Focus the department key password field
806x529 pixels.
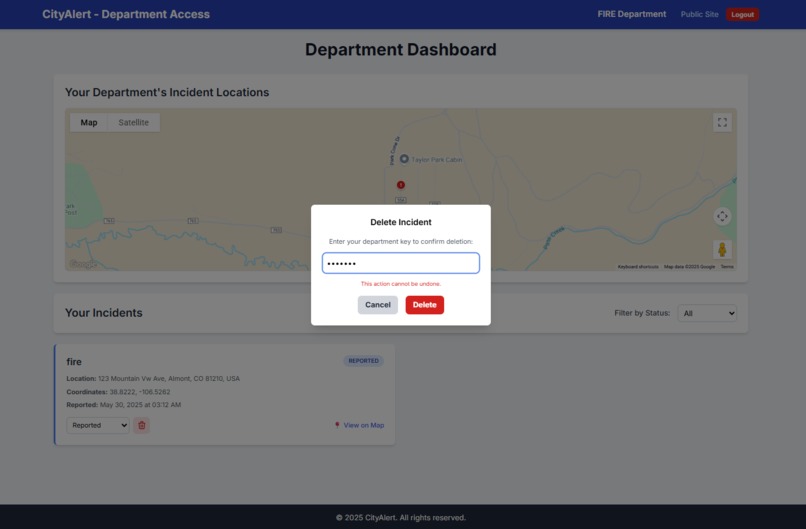(x=400, y=263)
